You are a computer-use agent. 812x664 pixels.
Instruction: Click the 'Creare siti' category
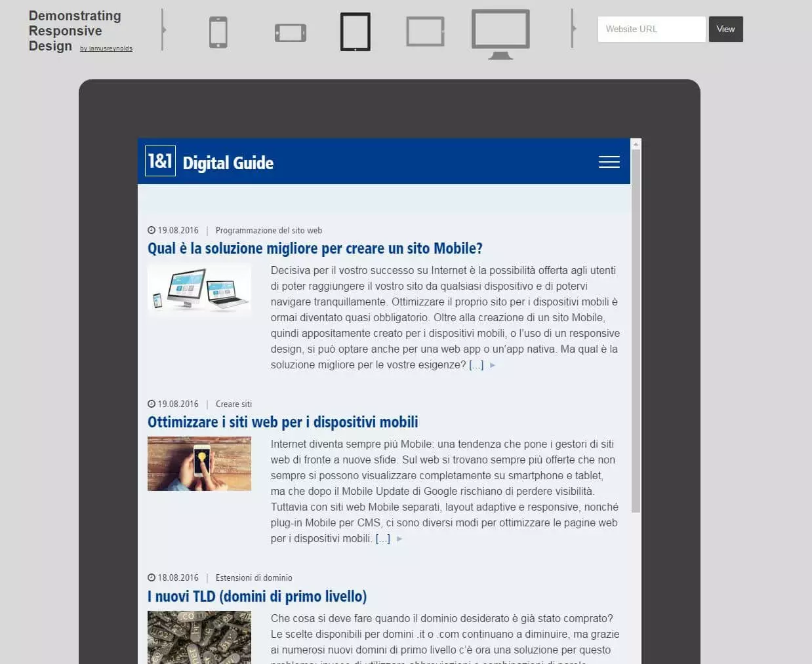(x=233, y=404)
